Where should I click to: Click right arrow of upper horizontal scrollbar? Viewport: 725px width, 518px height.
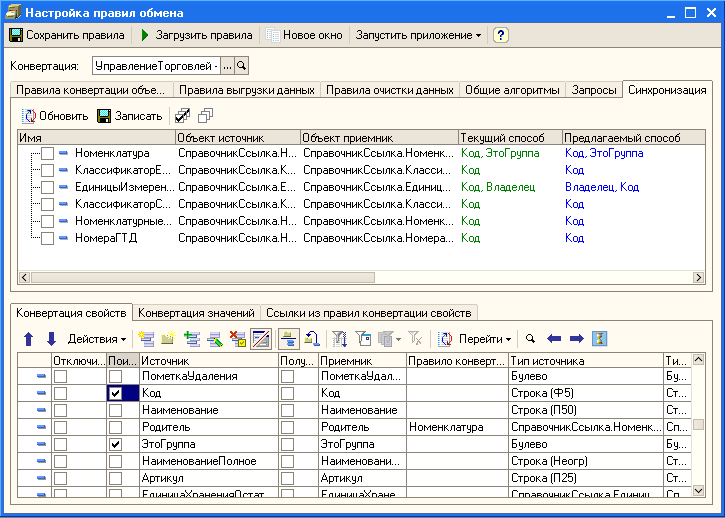pos(698,278)
